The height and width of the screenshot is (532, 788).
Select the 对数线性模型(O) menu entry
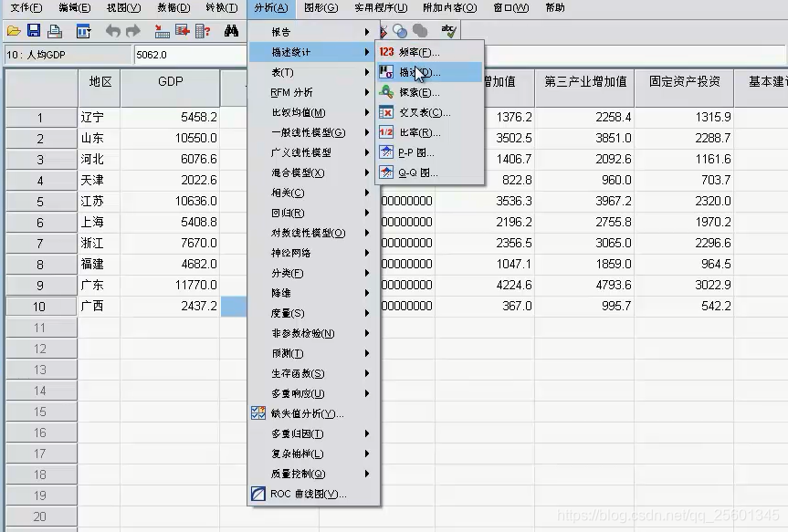tap(314, 233)
